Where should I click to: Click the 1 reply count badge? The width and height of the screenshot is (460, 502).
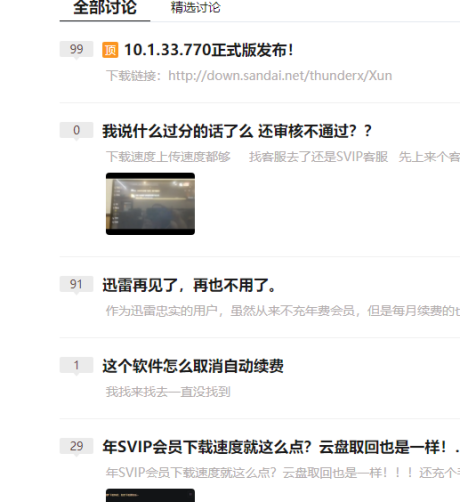click(x=76, y=365)
